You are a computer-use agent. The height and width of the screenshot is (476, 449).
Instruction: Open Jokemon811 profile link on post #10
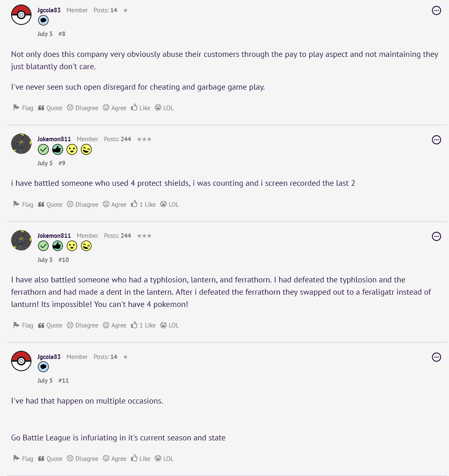54,236
